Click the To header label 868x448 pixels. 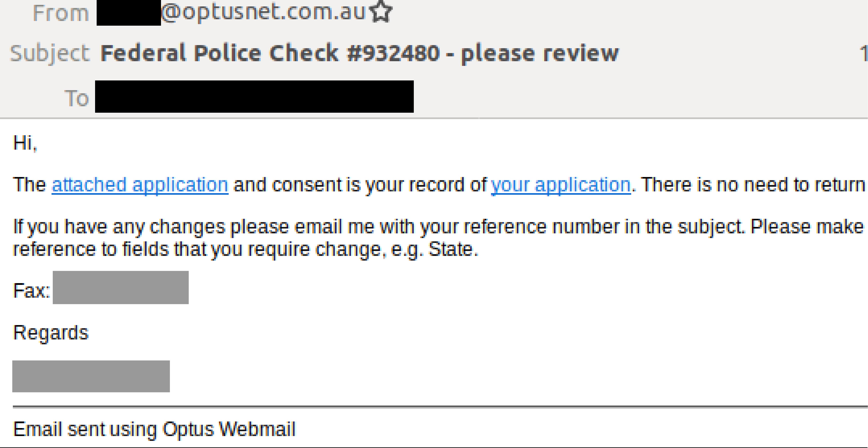[x=77, y=98]
